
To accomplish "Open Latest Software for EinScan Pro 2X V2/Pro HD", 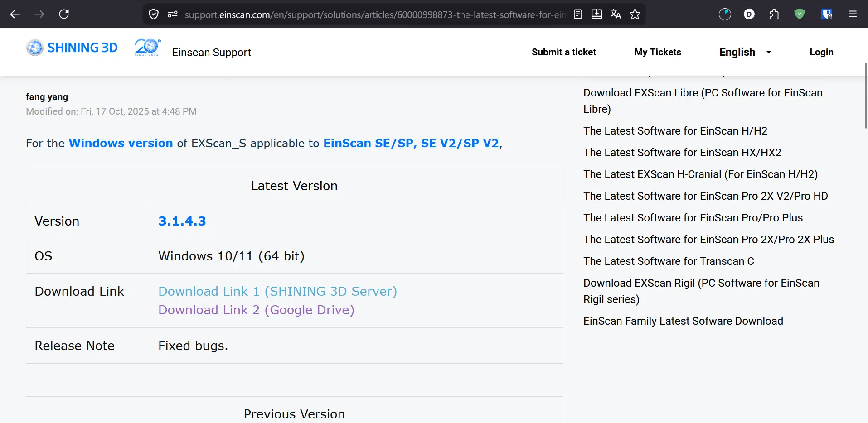I will coord(705,196).
